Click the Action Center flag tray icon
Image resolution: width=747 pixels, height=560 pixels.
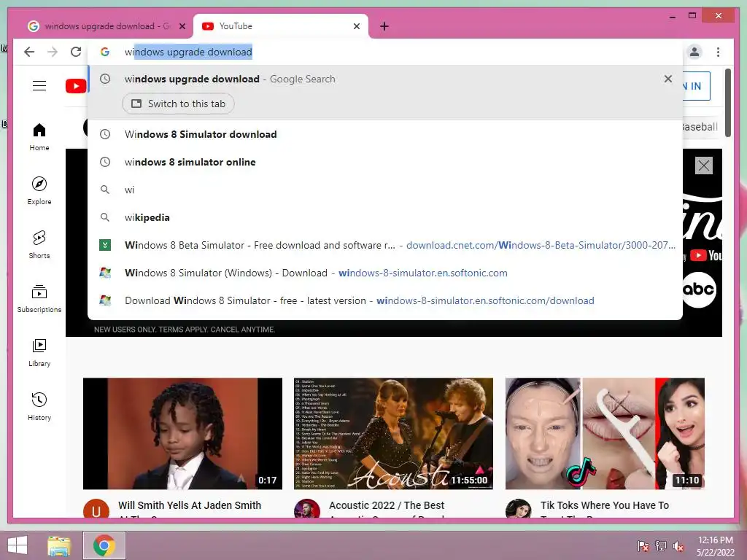tap(643, 545)
